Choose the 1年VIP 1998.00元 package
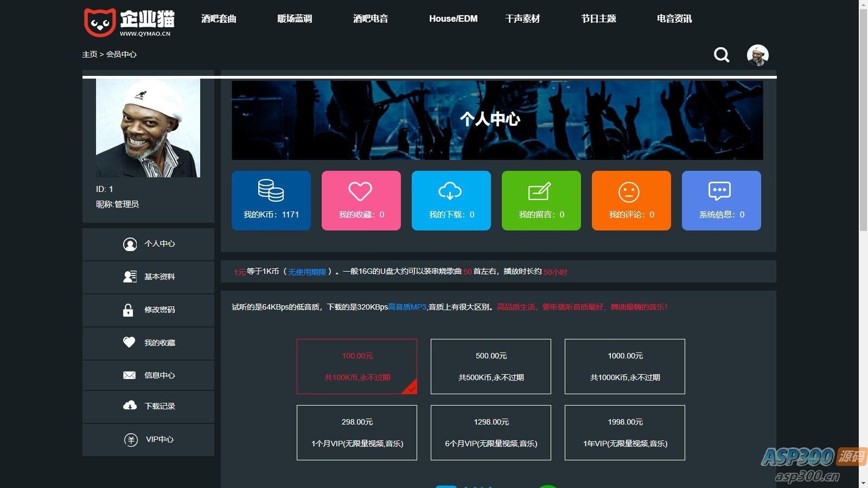The width and height of the screenshot is (868, 488). tap(624, 432)
